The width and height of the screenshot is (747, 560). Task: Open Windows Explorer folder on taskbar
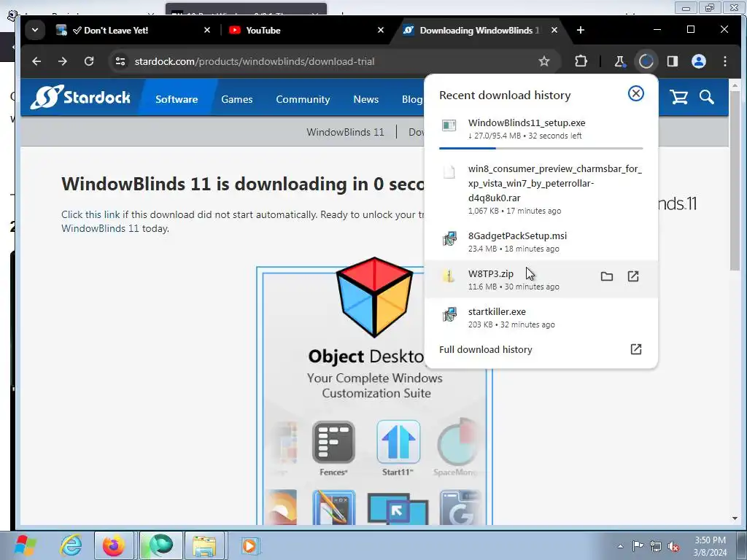point(204,545)
